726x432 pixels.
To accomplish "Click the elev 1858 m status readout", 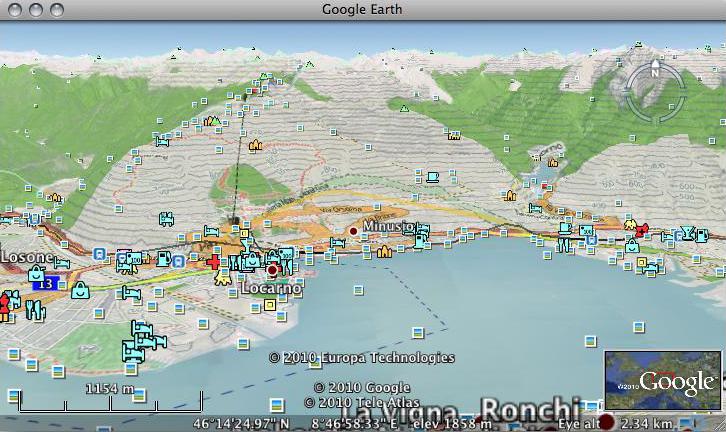I will click(452, 423).
